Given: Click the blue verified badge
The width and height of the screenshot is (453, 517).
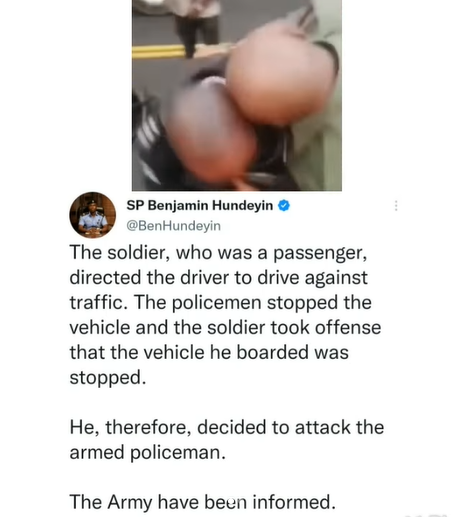Looking at the screenshot, I should tap(284, 206).
